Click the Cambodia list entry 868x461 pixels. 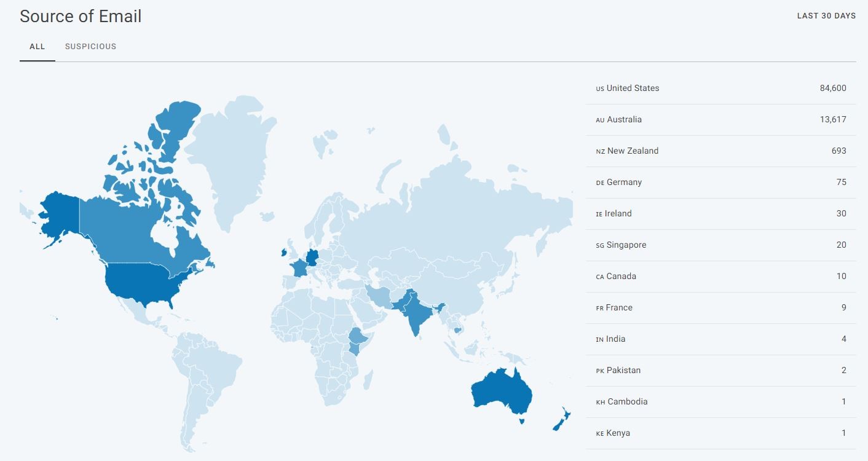[x=720, y=402]
